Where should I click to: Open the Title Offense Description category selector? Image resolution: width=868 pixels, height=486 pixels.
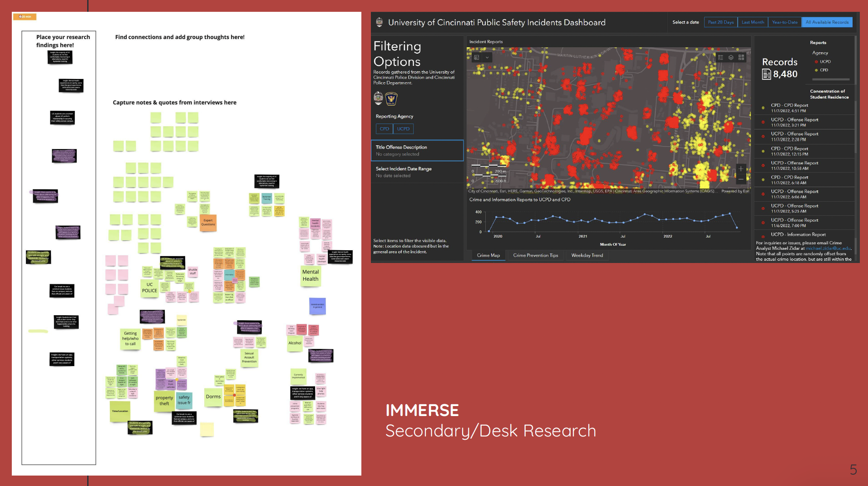coord(417,150)
